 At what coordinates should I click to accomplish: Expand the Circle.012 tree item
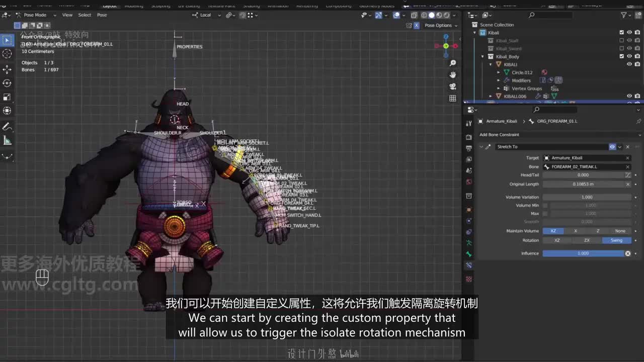[499, 72]
